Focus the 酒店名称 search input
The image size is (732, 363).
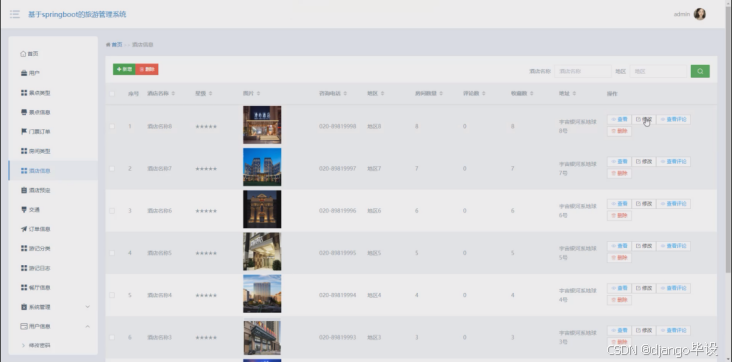583,71
